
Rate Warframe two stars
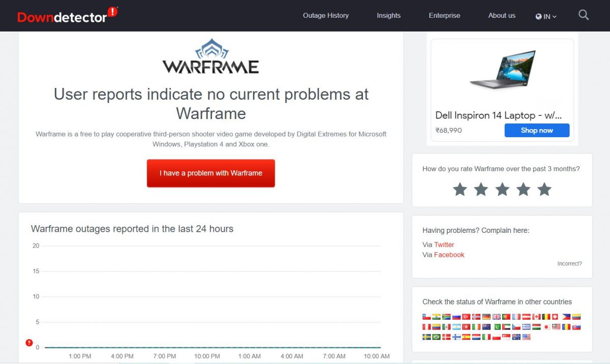point(481,190)
